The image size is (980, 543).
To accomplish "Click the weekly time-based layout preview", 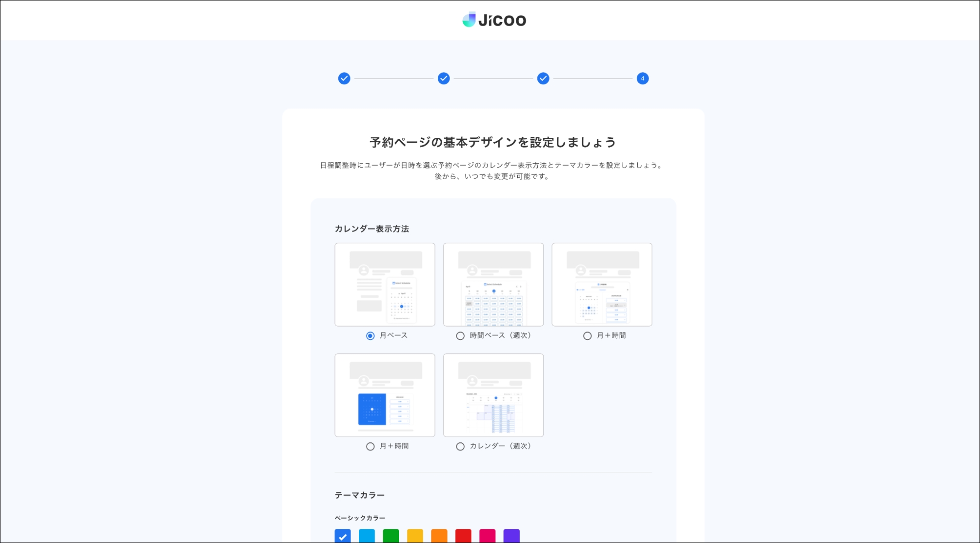I will (x=493, y=284).
